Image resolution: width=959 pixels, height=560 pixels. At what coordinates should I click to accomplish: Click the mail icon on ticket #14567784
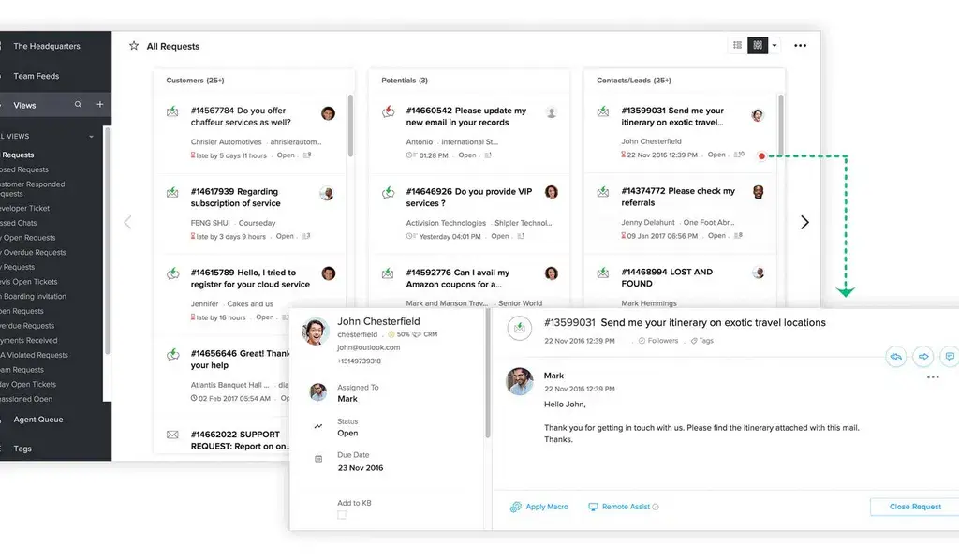pyautogui.click(x=172, y=111)
